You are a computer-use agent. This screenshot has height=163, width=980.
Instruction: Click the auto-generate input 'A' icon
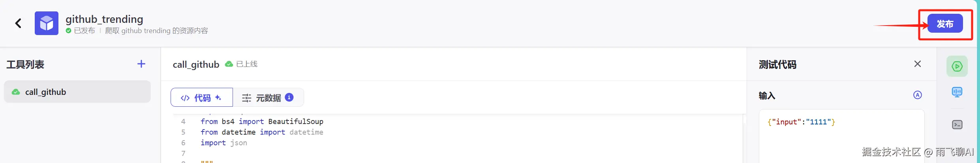(918, 95)
